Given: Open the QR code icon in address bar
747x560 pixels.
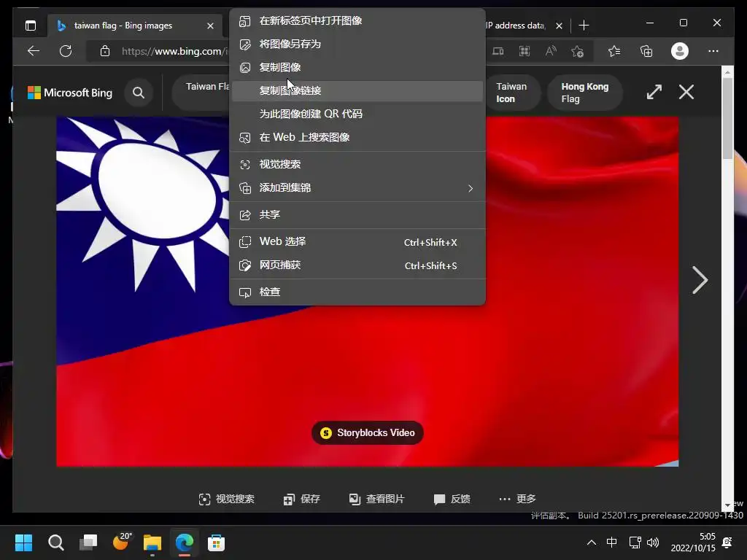Looking at the screenshot, I should point(525,51).
